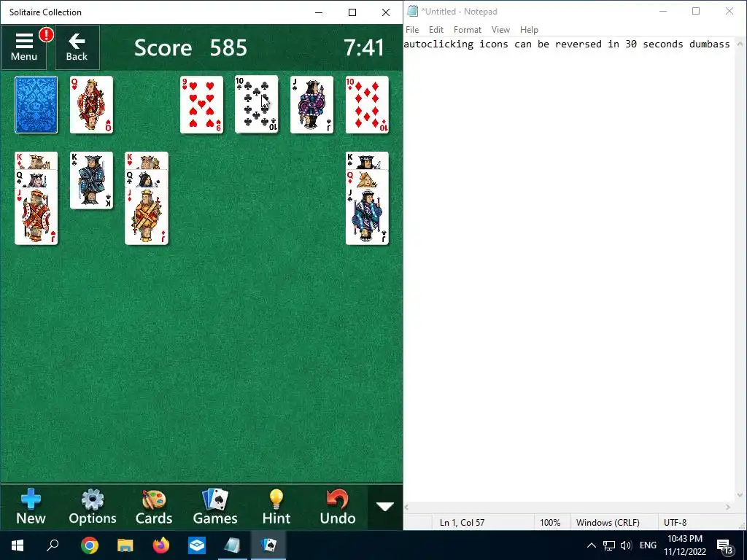Open the Solitaire Menu hamburger button
Image resolution: width=747 pixels, height=560 pixels.
(24, 47)
